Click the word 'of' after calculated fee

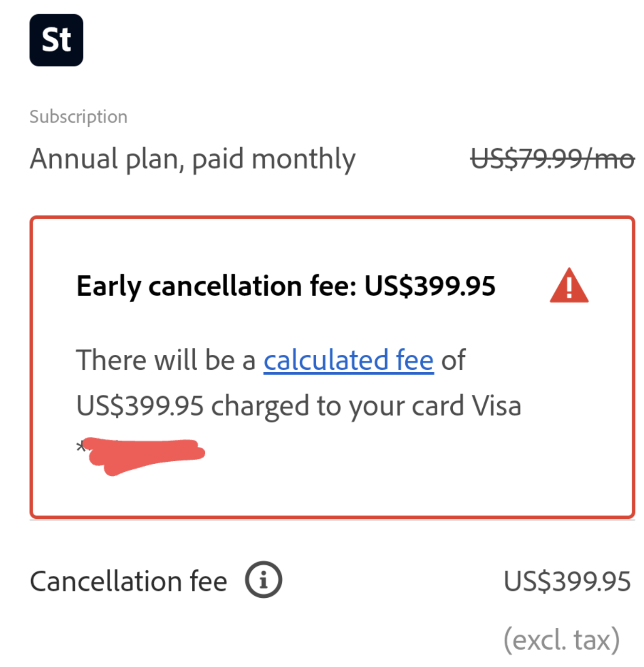pyautogui.click(x=453, y=361)
